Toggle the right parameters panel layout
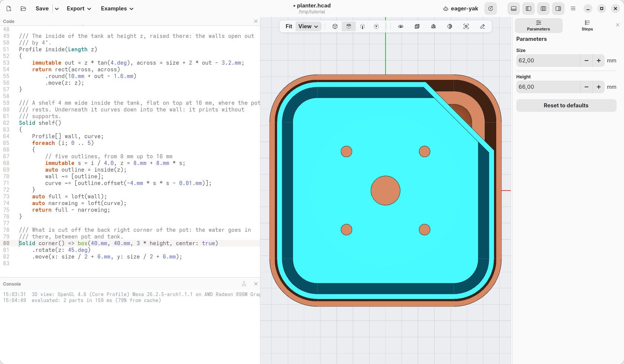Image resolution: width=624 pixels, height=364 pixels. click(x=558, y=9)
